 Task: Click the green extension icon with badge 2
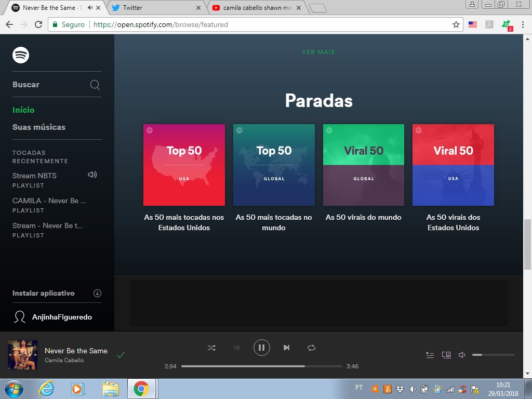pyautogui.click(x=507, y=25)
